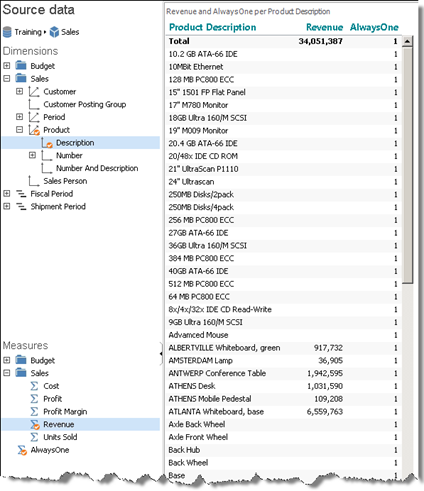Select Number And Description tree item

tap(97, 168)
